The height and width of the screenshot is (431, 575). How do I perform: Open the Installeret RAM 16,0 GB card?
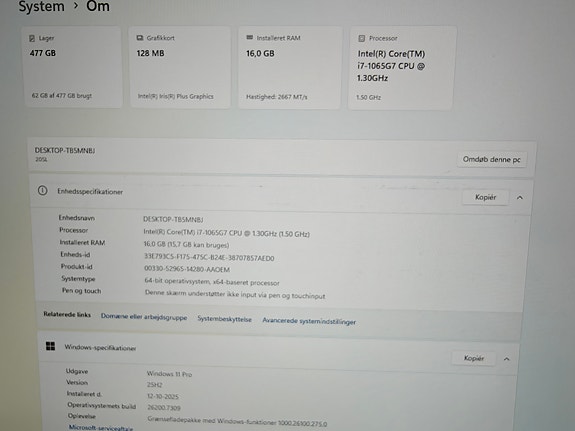pos(290,68)
